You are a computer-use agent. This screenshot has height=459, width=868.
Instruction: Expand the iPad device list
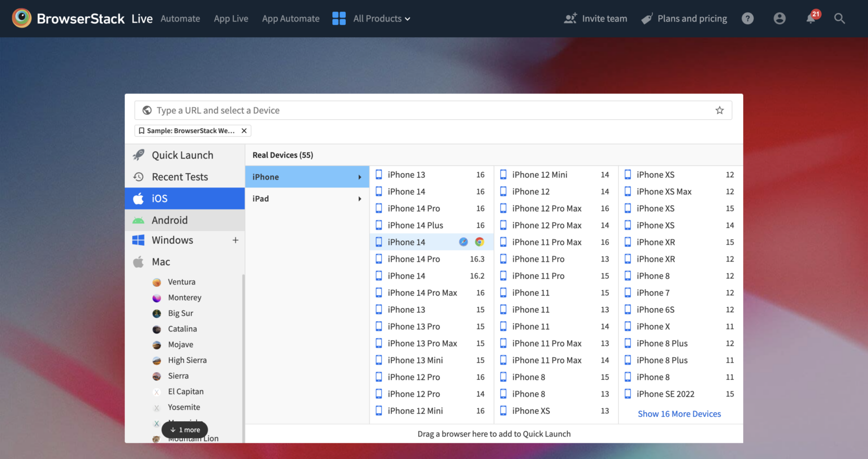click(307, 198)
